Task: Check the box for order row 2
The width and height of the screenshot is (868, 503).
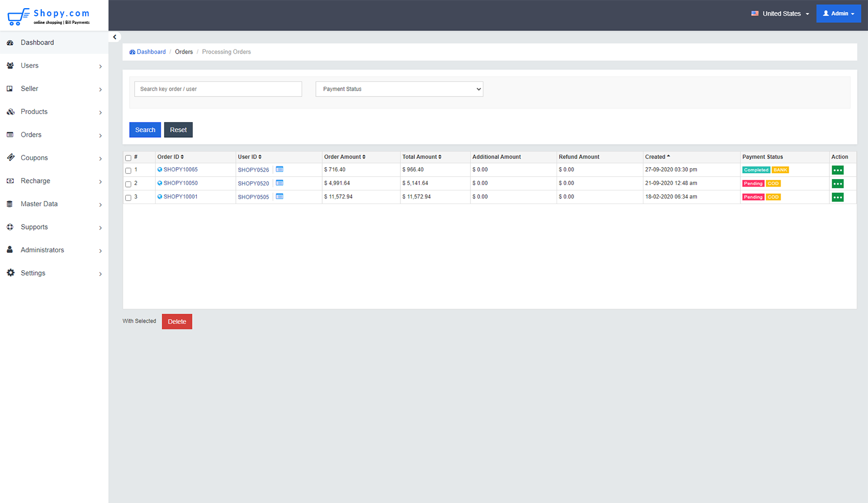Action: click(129, 184)
